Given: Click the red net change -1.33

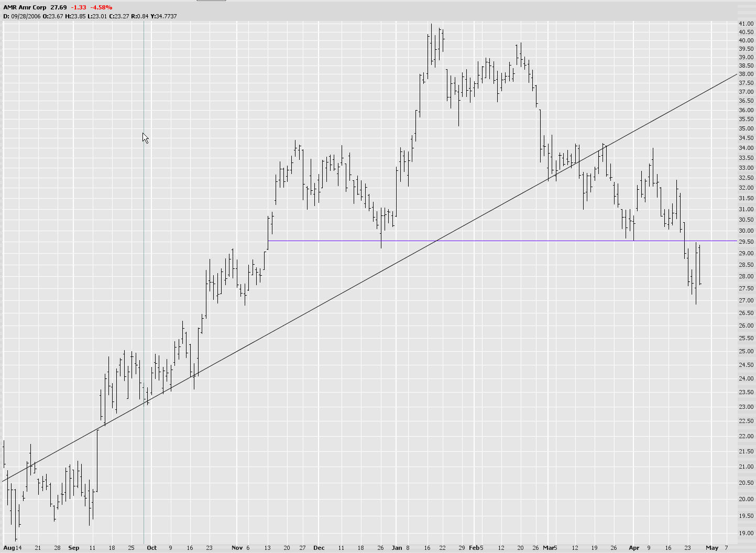Looking at the screenshot, I should (x=79, y=7).
